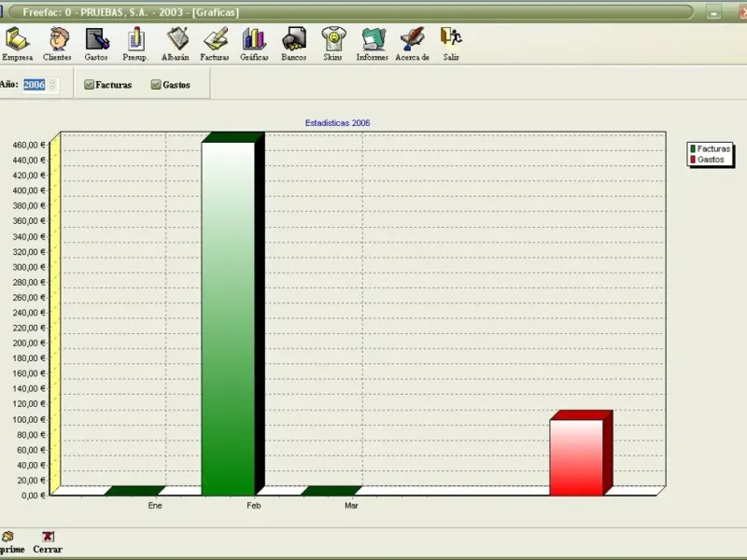Image resolution: width=747 pixels, height=560 pixels.
Task: Open the Albarán delivery notes icon
Action: click(x=176, y=44)
